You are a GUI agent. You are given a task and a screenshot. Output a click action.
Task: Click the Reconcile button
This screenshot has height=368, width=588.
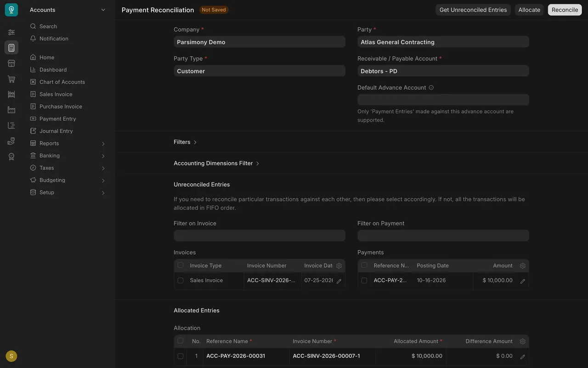[565, 10]
